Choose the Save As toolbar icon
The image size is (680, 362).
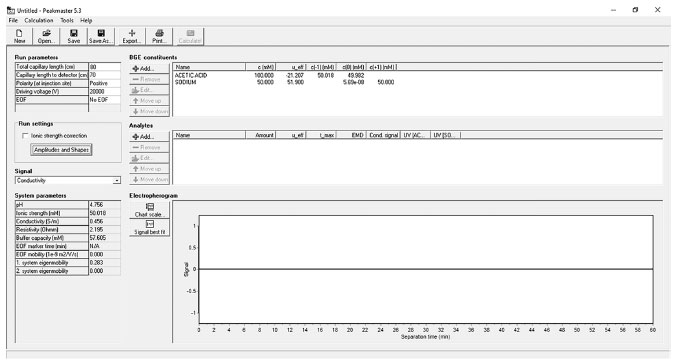(101, 36)
